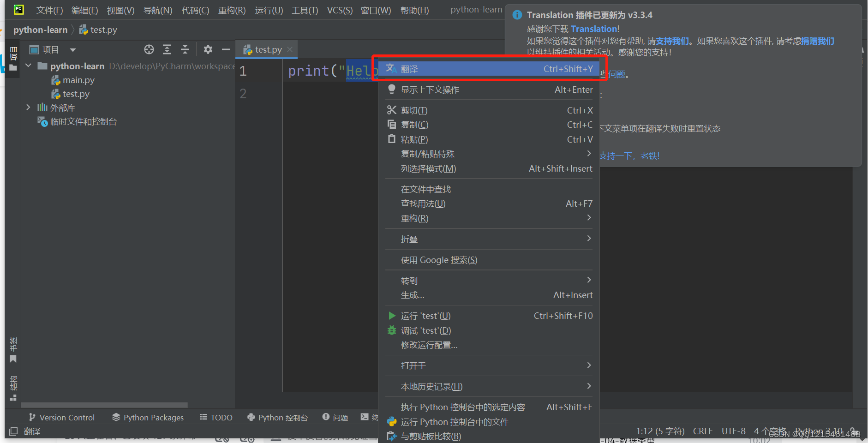Choose 修改运行配置... menu entry
The image size is (868, 443).
click(489, 345)
